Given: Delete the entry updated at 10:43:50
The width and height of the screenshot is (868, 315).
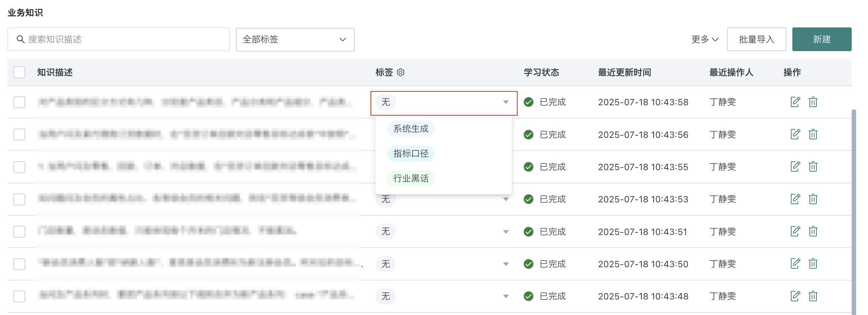Looking at the screenshot, I should 813,264.
